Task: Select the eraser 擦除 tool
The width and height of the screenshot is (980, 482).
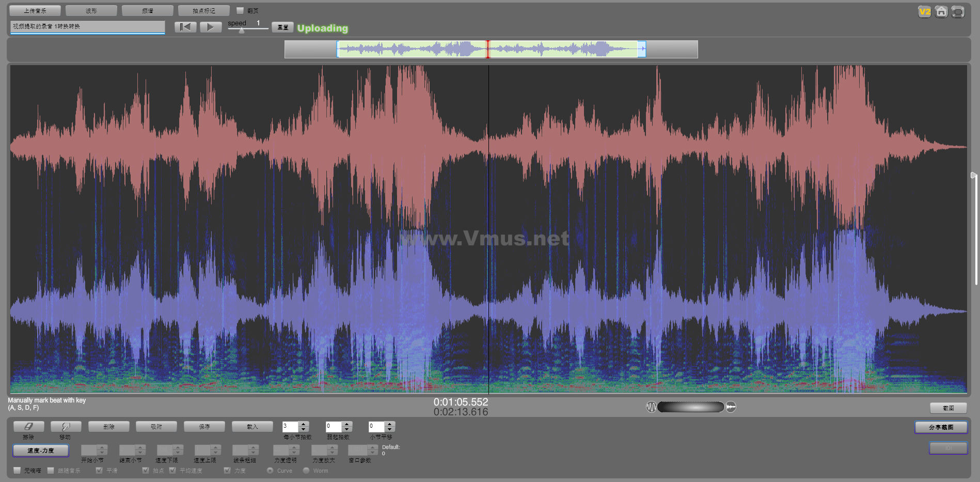Action: click(28, 427)
